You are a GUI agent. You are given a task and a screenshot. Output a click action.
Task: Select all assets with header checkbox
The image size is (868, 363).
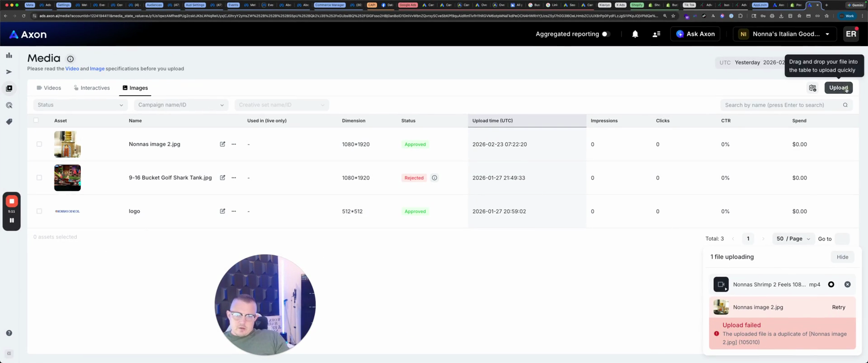pyautogui.click(x=36, y=121)
